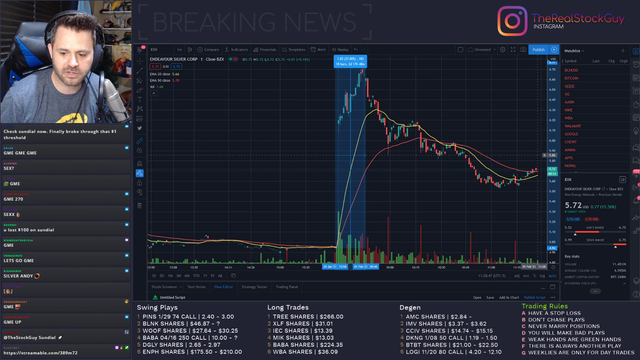Image resolution: width=640 pixels, height=360 pixels.
Task: Create an Alert from the toolbar
Action: click(318, 50)
